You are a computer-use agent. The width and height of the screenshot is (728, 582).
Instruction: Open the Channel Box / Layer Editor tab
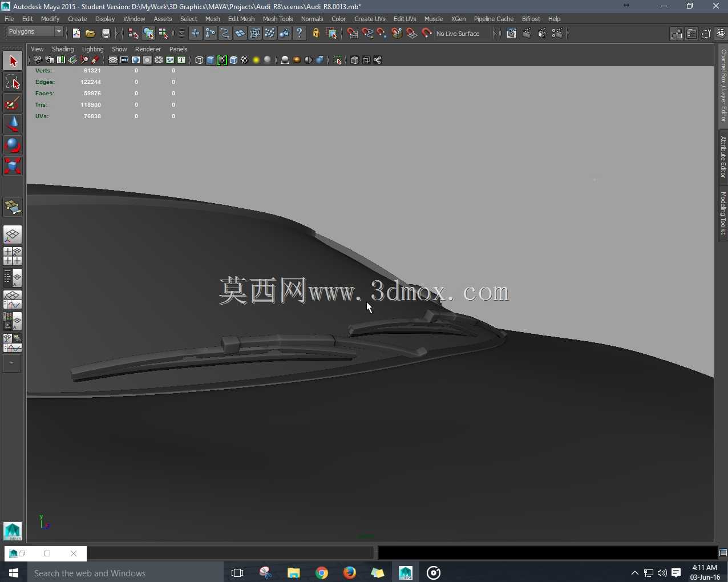point(723,86)
